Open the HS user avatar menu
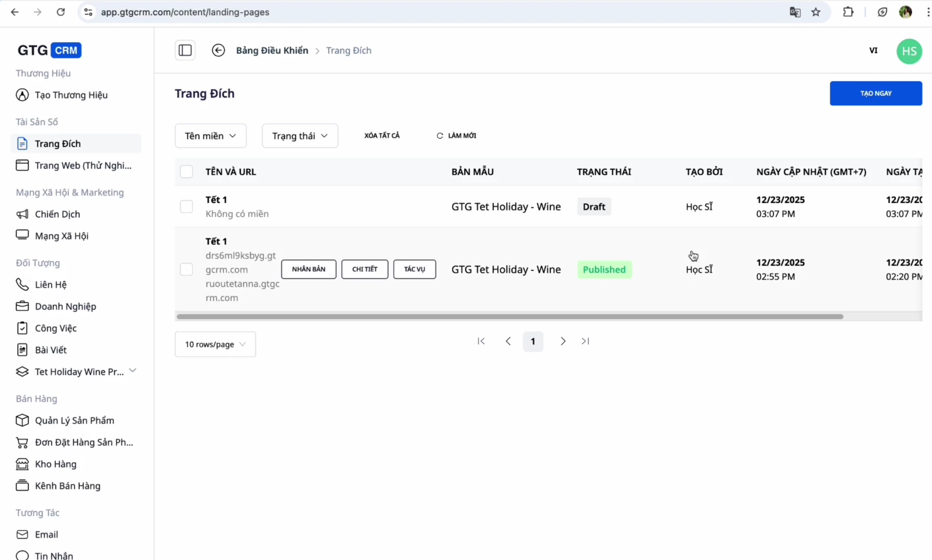Viewport: 932px width, 560px height. [909, 51]
